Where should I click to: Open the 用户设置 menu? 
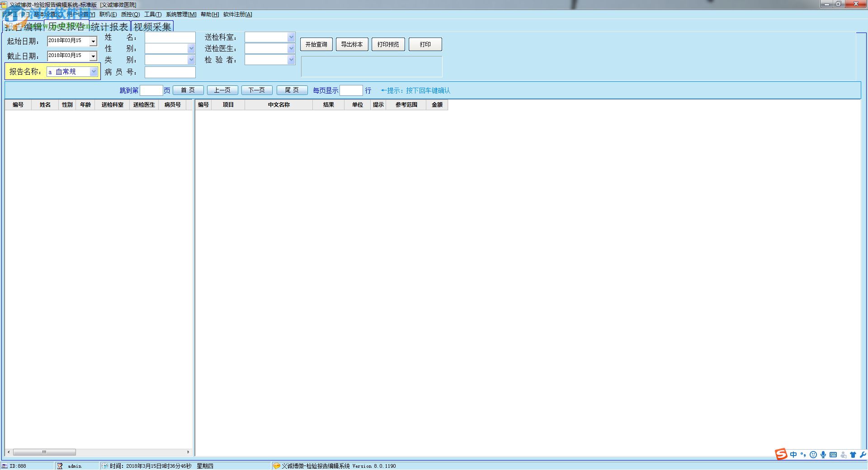pyautogui.click(x=81, y=14)
